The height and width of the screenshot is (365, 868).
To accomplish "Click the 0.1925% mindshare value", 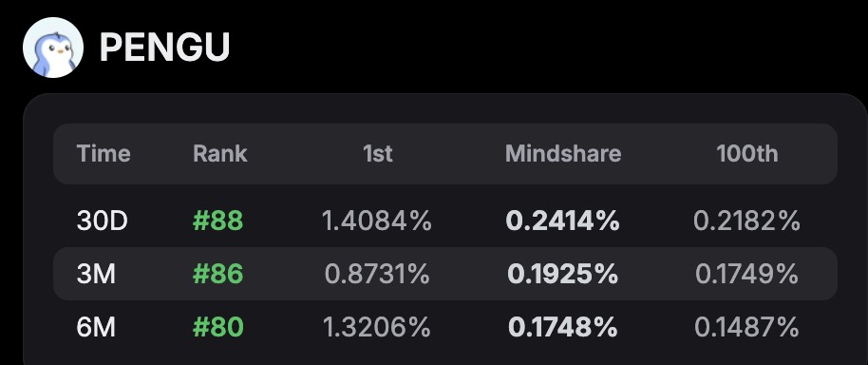I will 562,274.
